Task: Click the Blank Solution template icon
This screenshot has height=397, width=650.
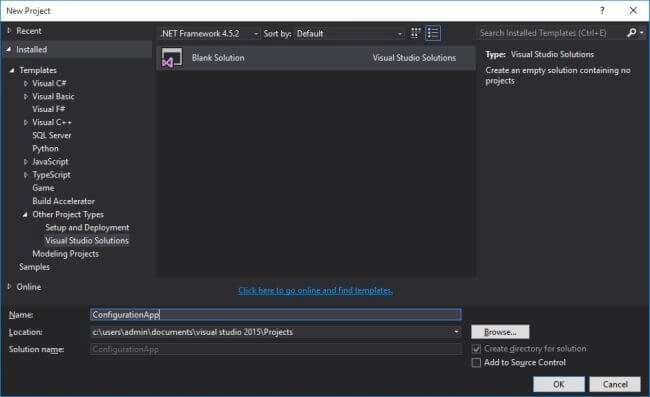Action: click(x=172, y=58)
